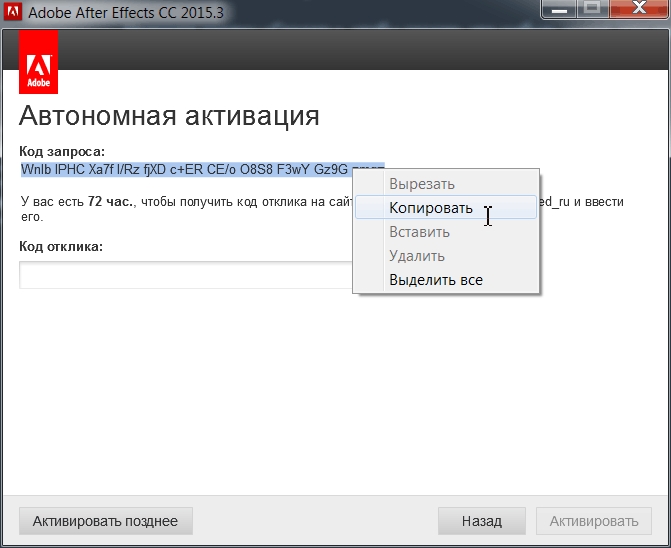Viewport: 671px width, 548px height.
Task: Choose Копировать from the context menu
Action: (445, 207)
